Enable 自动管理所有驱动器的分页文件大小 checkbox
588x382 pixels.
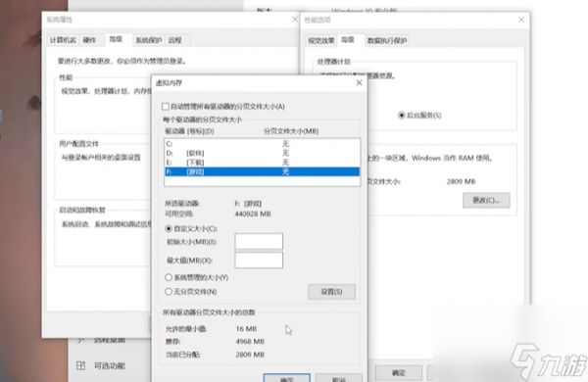point(166,107)
